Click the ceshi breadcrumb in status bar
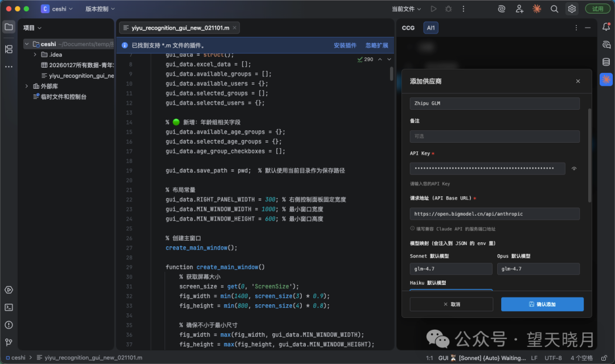The width and height of the screenshot is (615, 364). pos(16,358)
